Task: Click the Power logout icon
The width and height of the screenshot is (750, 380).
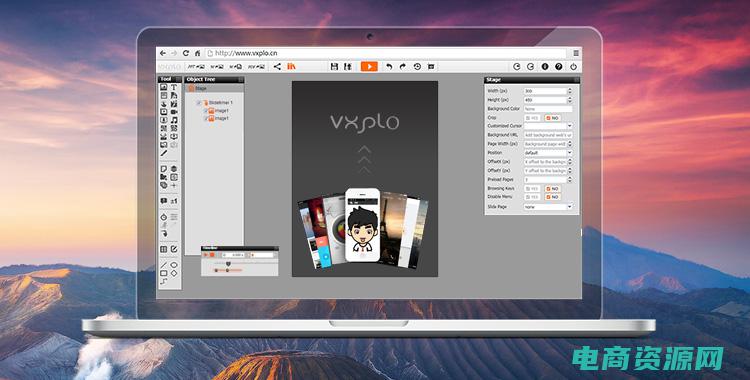Action: pos(573,67)
